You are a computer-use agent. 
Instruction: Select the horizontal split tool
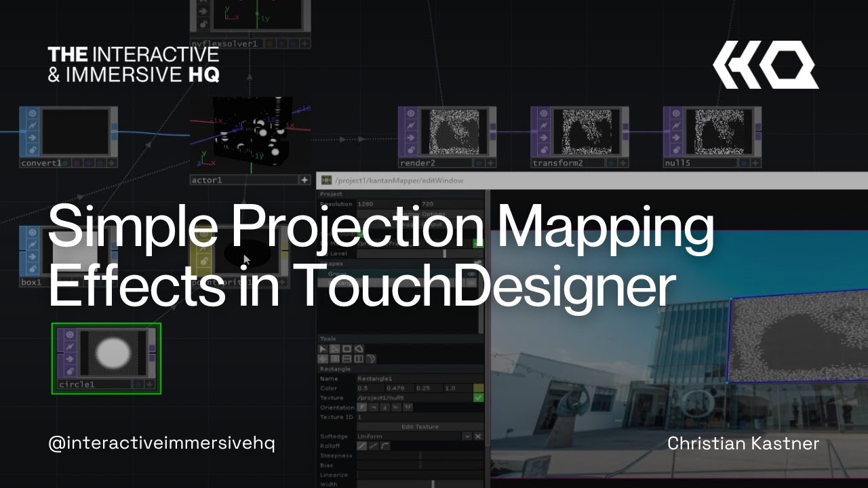[347, 359]
